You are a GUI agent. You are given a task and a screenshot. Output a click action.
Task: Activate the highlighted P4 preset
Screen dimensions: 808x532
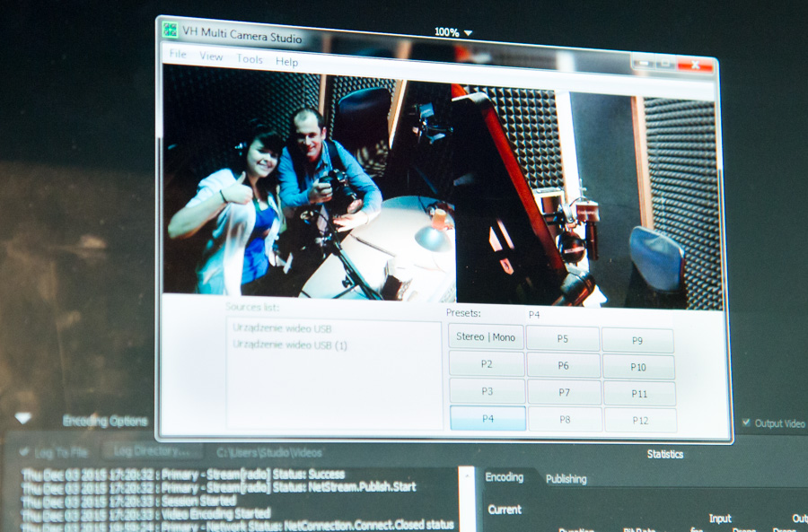point(487,418)
